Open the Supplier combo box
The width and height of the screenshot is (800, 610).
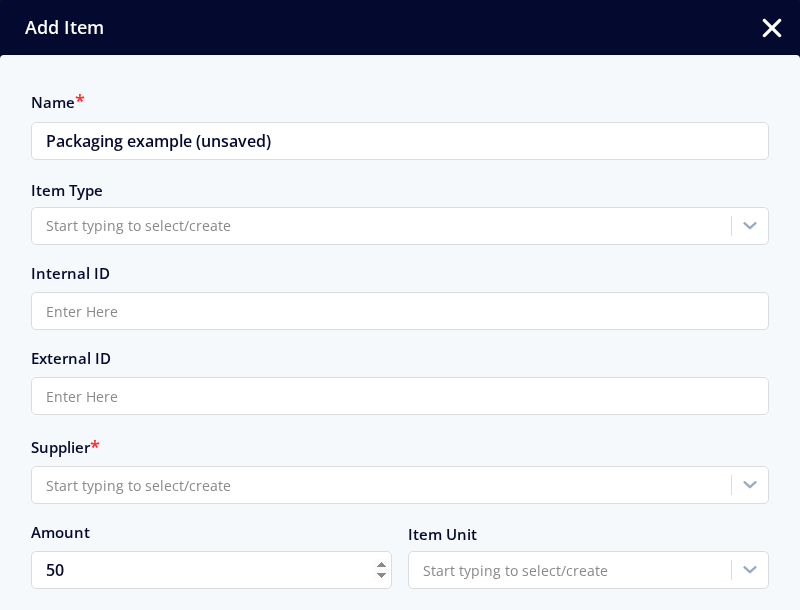(399, 485)
